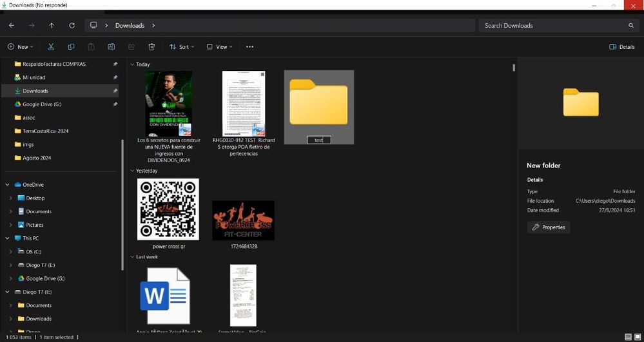Click Downloads breadcrumb in address bar
Image resolution: width=644 pixels, height=342 pixels.
[130, 26]
